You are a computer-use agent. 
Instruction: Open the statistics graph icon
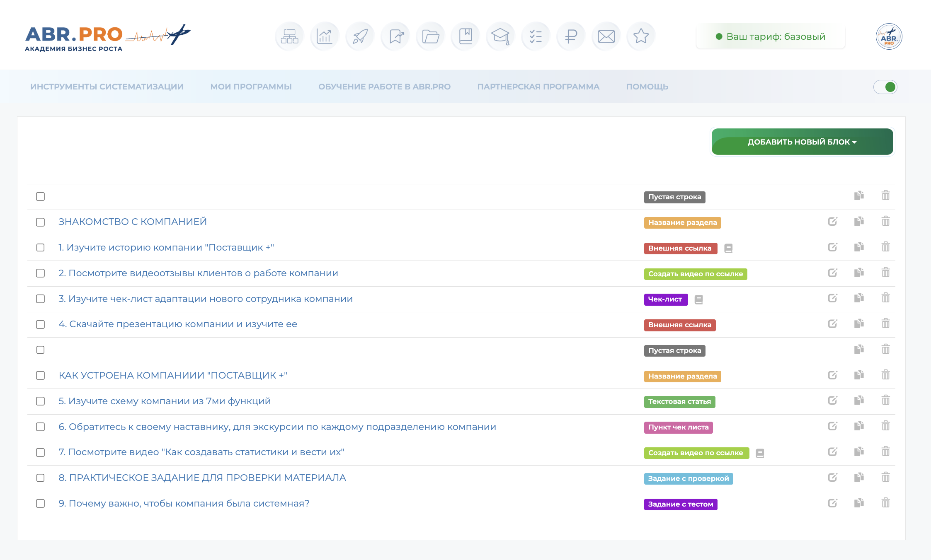click(x=325, y=36)
